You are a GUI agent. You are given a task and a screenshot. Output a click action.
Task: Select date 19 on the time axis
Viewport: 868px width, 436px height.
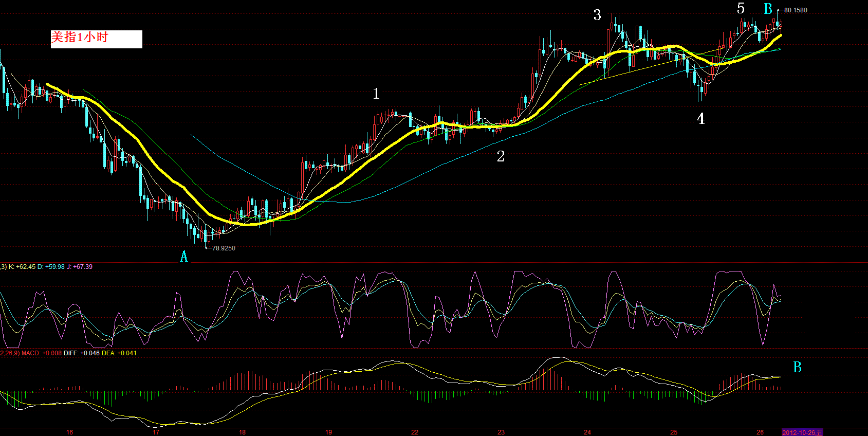pyautogui.click(x=328, y=432)
